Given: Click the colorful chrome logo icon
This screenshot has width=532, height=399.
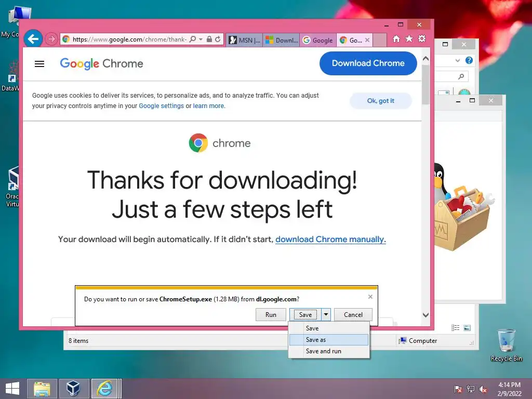Looking at the screenshot, I should point(198,143).
